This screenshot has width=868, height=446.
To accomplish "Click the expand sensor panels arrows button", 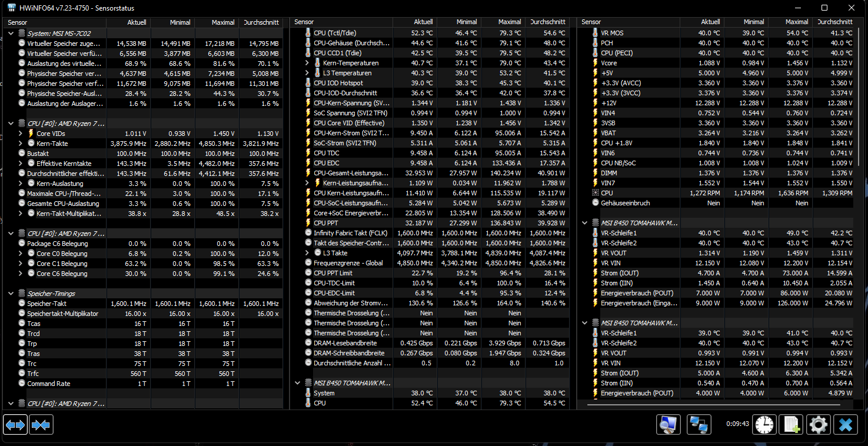I will coord(15,424).
